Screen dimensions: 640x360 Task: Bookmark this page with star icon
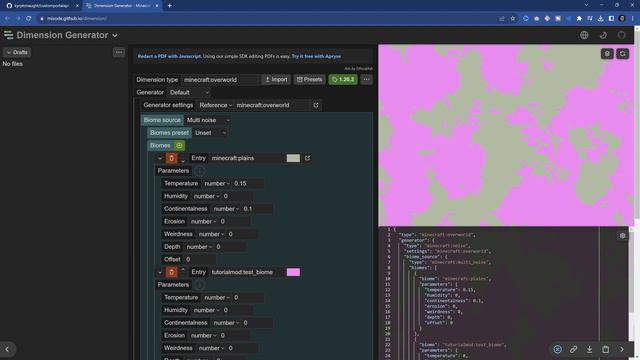(x=513, y=18)
